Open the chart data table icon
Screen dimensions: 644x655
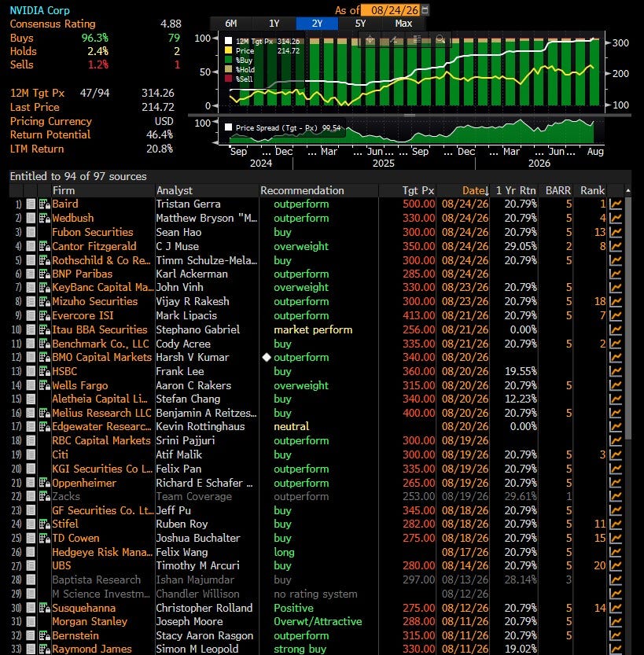tap(417, 39)
